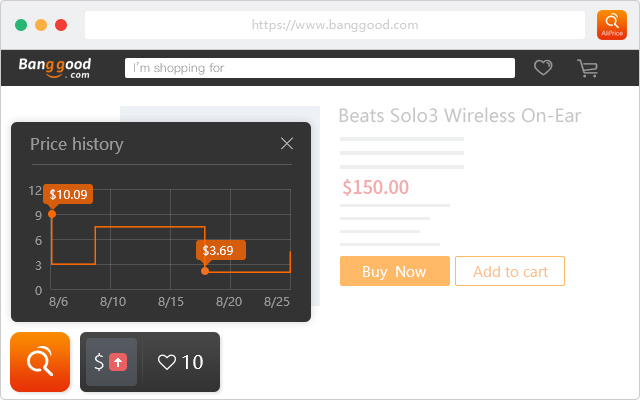This screenshot has height=400, width=640.
Task: Click the browser address bar
Action: pyautogui.click(x=334, y=25)
